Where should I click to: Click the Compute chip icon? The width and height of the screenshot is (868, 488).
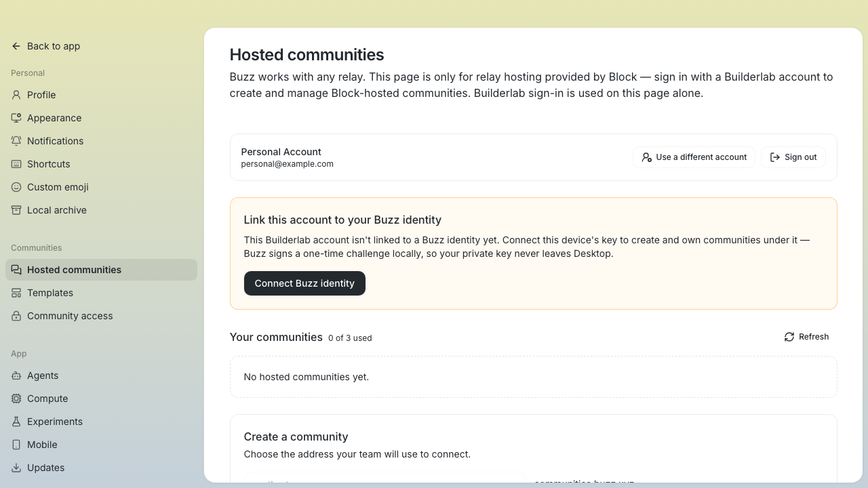[16, 399]
